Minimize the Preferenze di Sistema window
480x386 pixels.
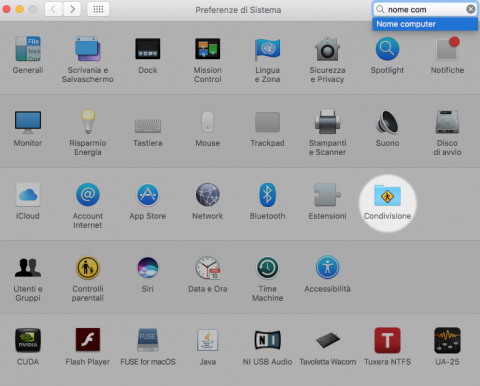tap(20, 9)
